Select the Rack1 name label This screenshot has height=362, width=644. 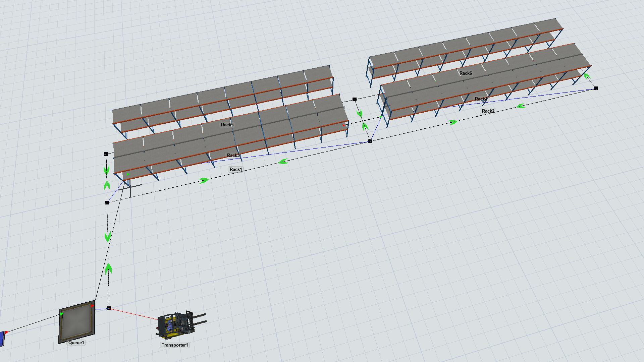point(236,170)
